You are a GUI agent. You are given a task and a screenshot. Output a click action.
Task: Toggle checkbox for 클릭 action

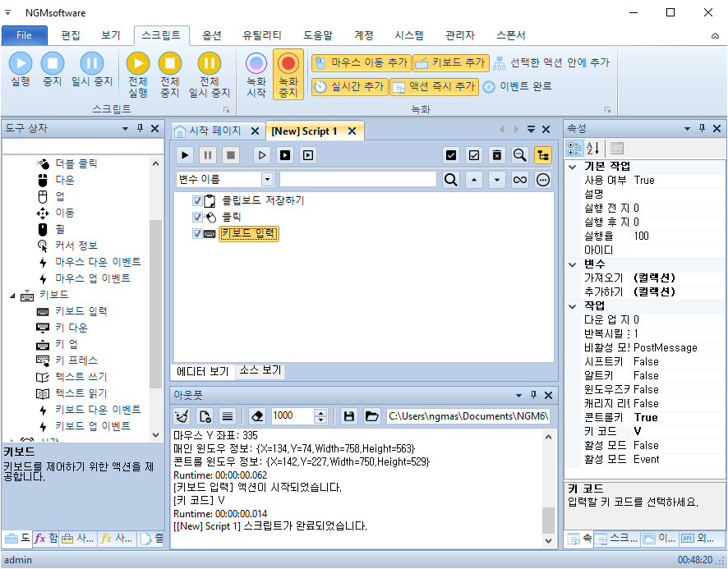[x=197, y=217]
